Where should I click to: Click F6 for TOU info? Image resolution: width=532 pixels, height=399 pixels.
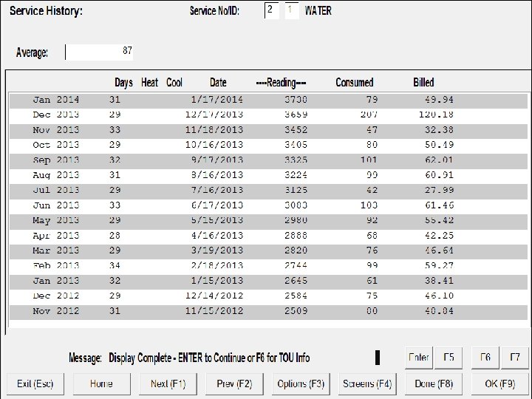[485, 358]
